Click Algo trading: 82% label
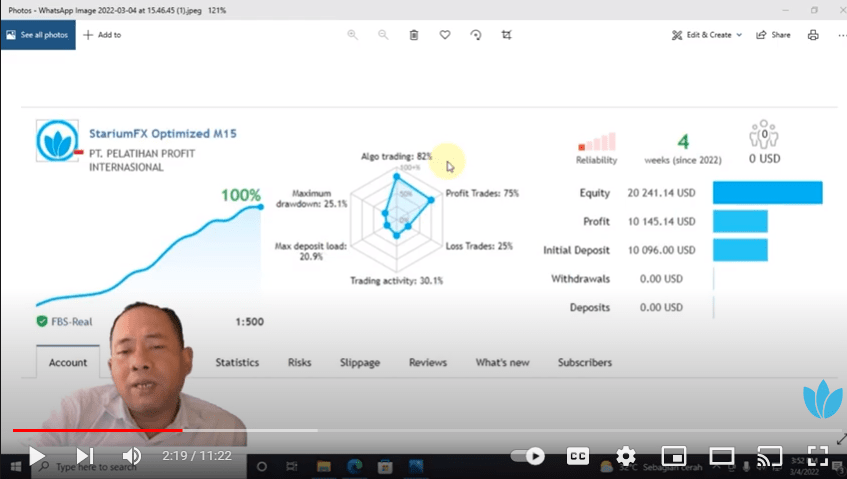Screen dimensions: 847x479 [396, 156]
